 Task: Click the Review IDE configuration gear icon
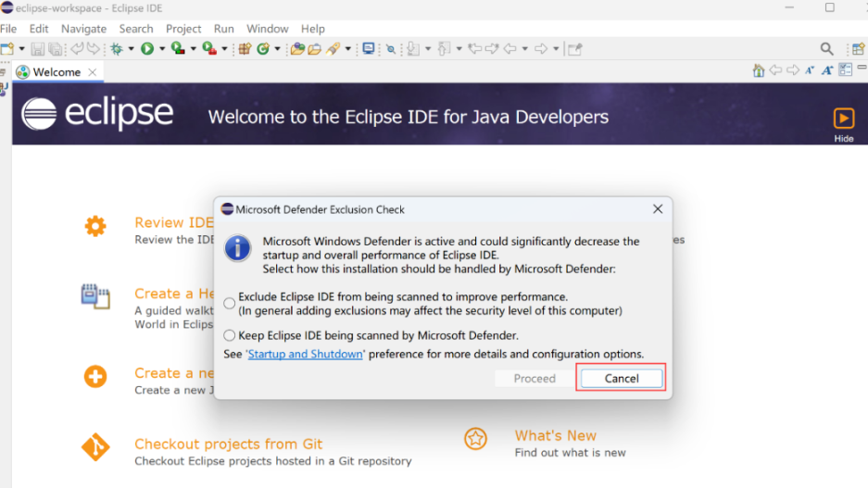(95, 226)
